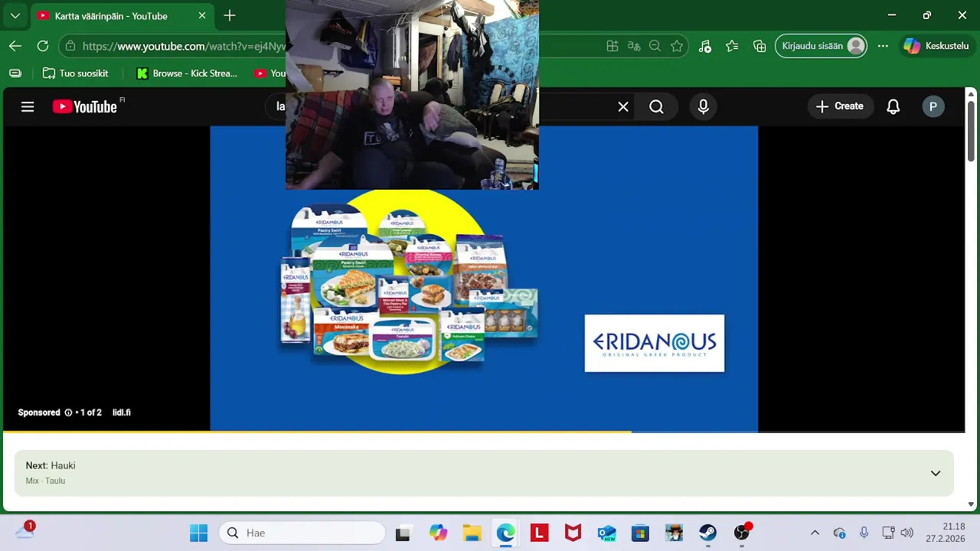
Task: Open Collections in Edge toolbar
Action: 759,46
